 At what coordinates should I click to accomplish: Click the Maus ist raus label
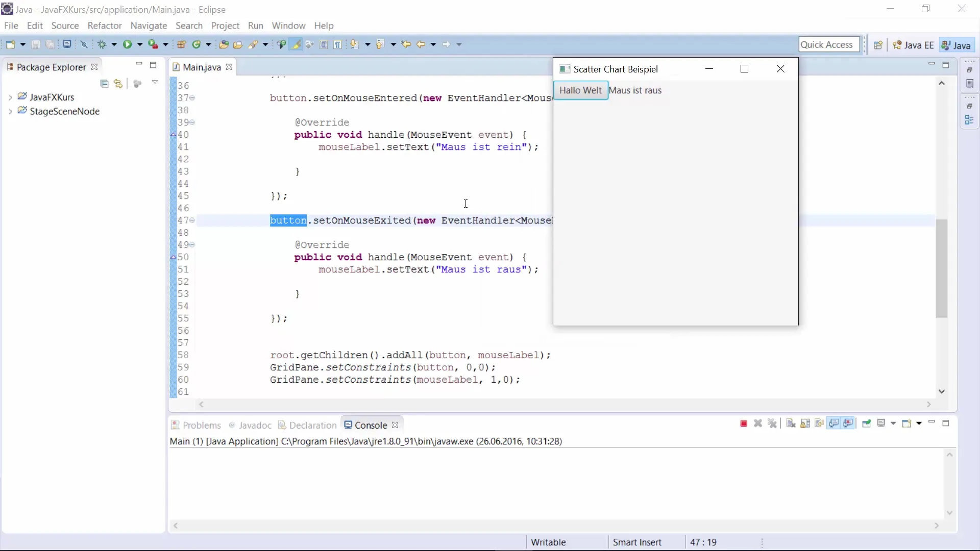635,90
